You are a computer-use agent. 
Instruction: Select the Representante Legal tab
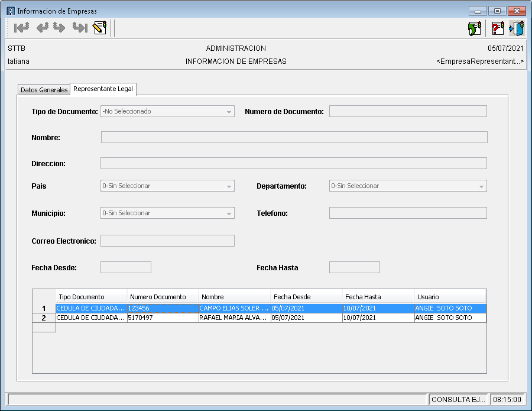(x=103, y=89)
